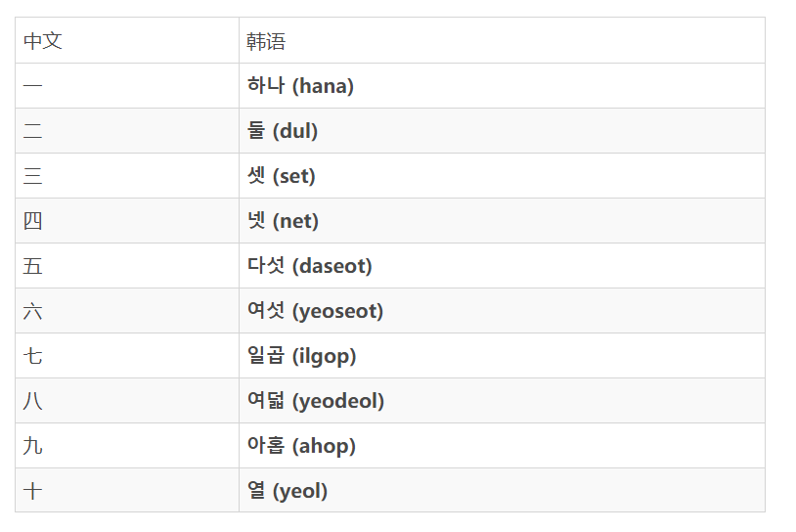Select the Chinese numeral 三
This screenshot has height=532, width=796.
coord(32,176)
